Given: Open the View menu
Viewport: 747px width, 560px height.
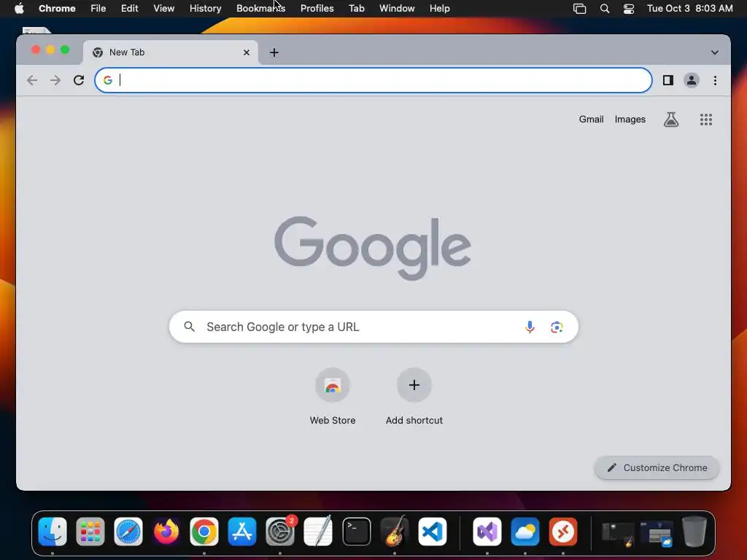Looking at the screenshot, I should 163,9.
